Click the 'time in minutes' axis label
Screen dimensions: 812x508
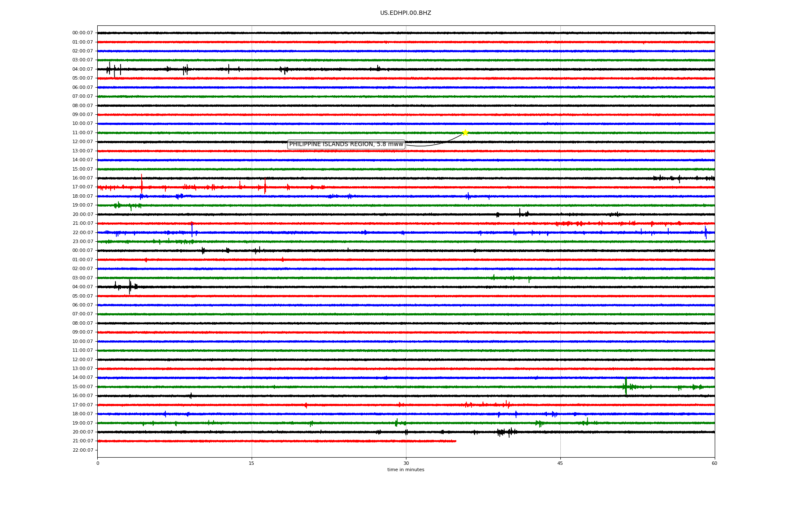pyautogui.click(x=405, y=470)
